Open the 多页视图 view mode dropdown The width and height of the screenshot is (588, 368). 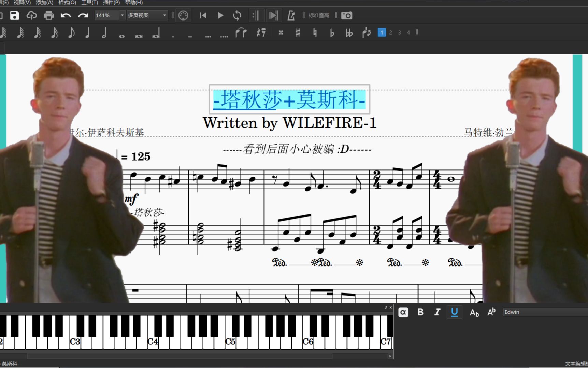coord(147,15)
